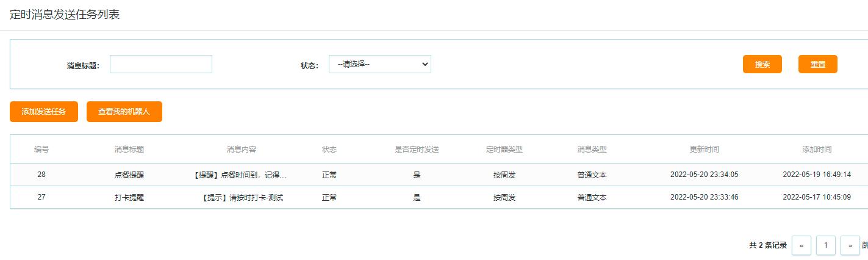
Task: Click add time 2022-05-19 16:49:14
Action: (x=817, y=175)
